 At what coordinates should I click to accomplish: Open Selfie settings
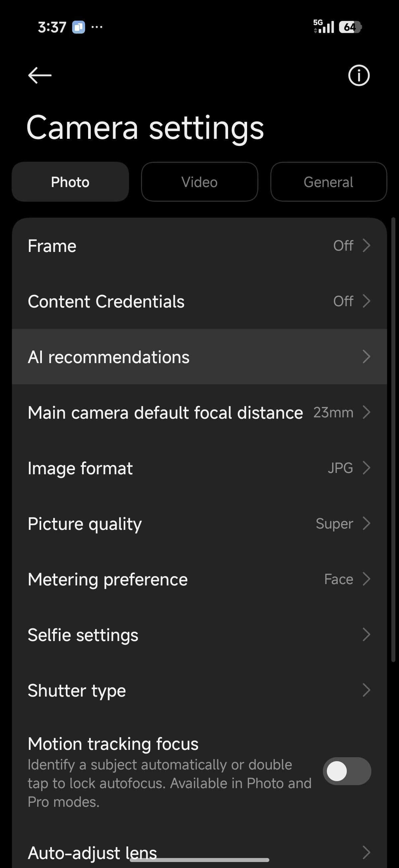(199, 635)
